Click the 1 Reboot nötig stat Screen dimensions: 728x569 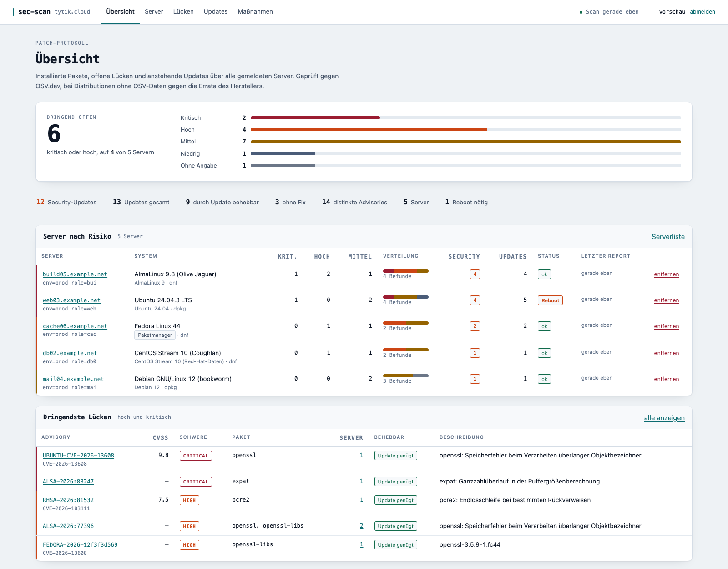(466, 202)
